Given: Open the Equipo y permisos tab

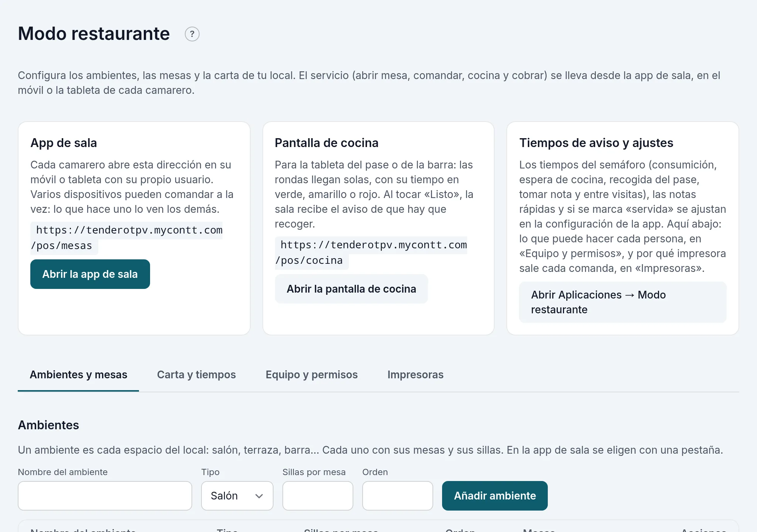Looking at the screenshot, I should (312, 375).
